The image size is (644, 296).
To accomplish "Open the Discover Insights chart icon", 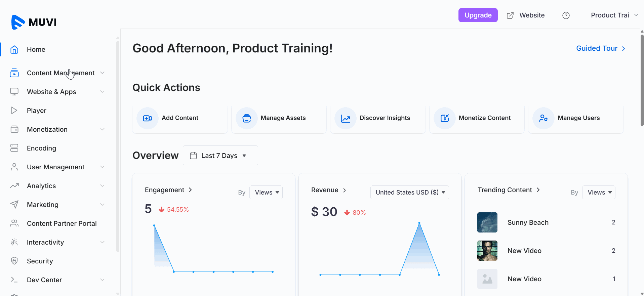I will pyautogui.click(x=346, y=118).
